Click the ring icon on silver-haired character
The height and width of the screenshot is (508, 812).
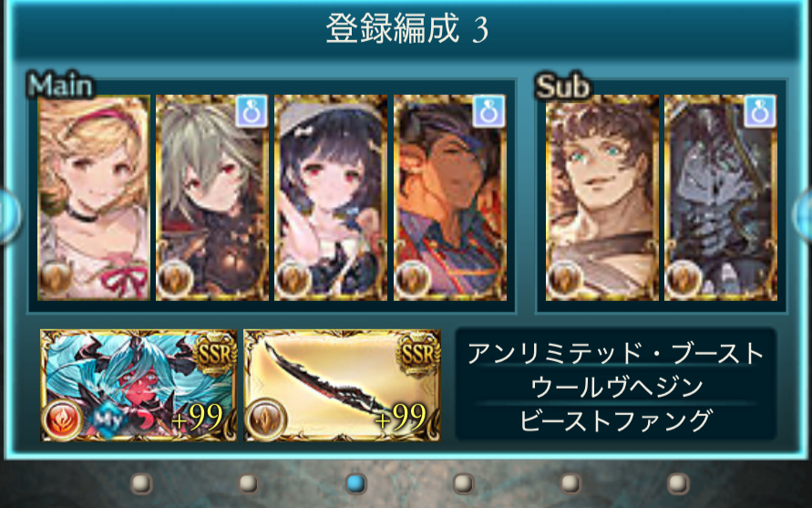[x=252, y=111]
